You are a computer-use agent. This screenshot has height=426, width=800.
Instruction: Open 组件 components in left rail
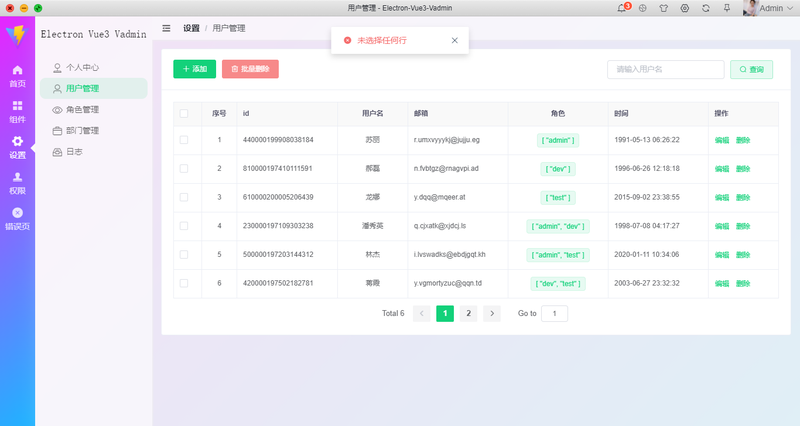17,112
